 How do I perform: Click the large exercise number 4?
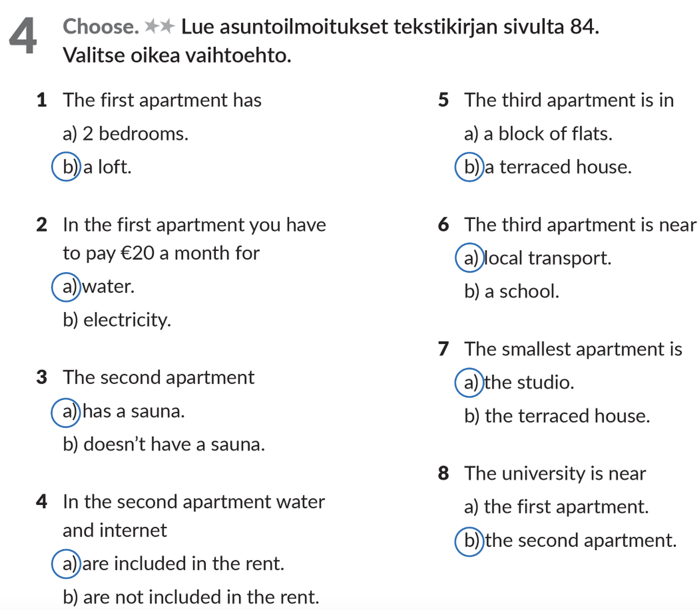23,36
